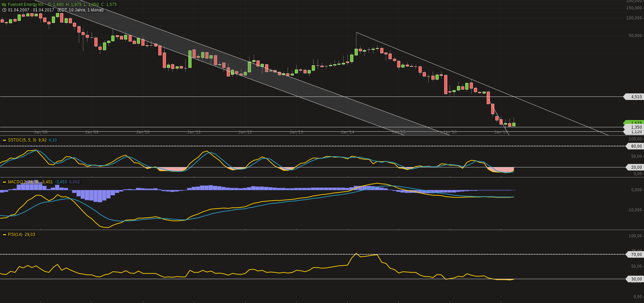
Task: Click the SSTOC(5, 5, 3) indicator label
Action: coord(22,140)
